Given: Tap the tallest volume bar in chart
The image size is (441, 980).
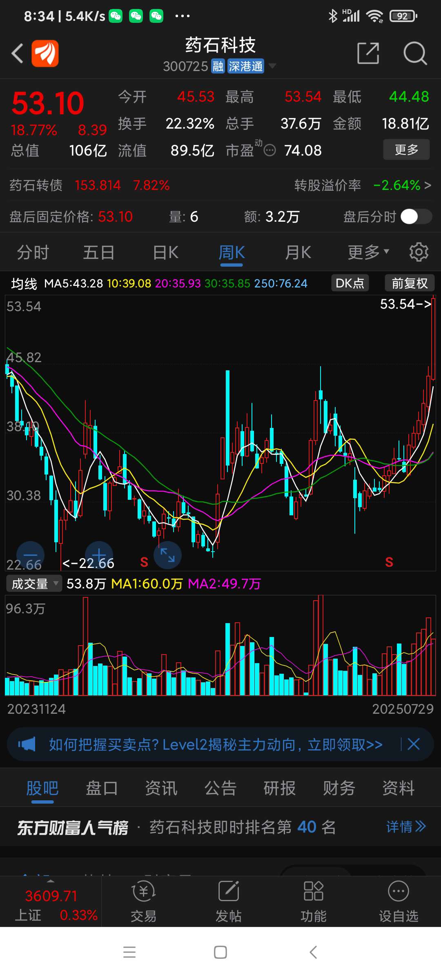Looking at the screenshot, I should [x=321, y=645].
